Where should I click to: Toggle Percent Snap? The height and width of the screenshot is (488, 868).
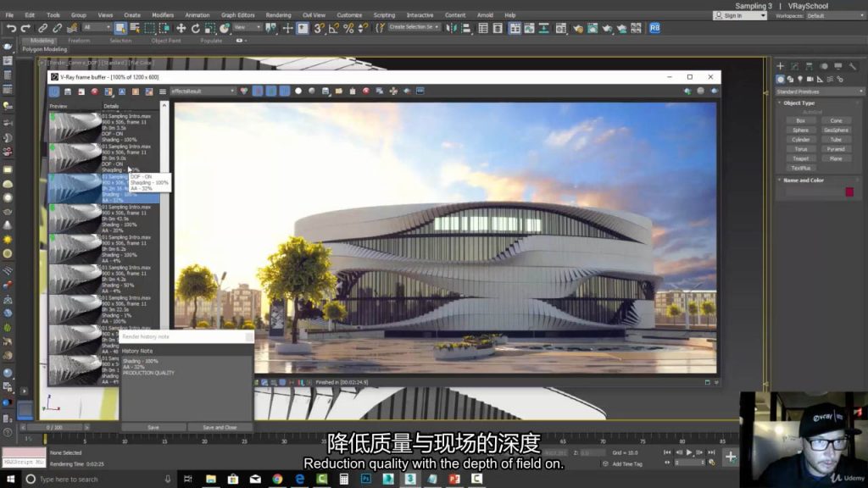pos(348,28)
